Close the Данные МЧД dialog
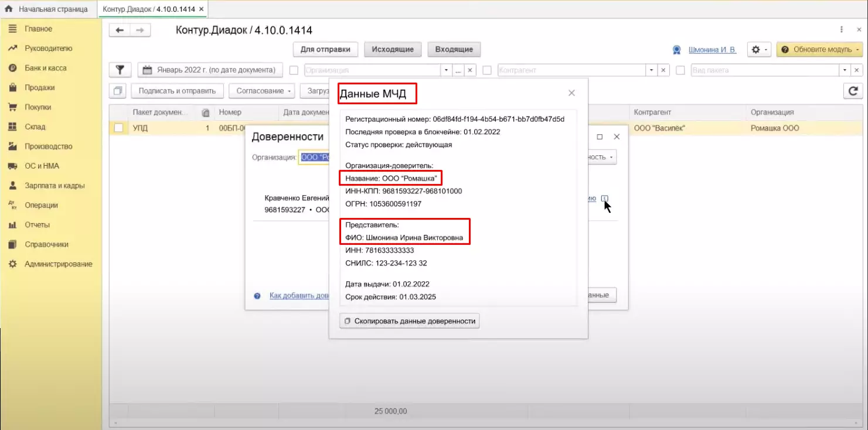The height and width of the screenshot is (430, 868). [571, 93]
